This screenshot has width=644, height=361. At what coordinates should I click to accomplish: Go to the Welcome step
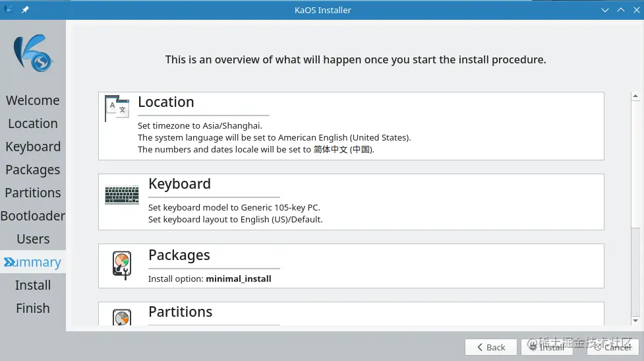coord(33,100)
